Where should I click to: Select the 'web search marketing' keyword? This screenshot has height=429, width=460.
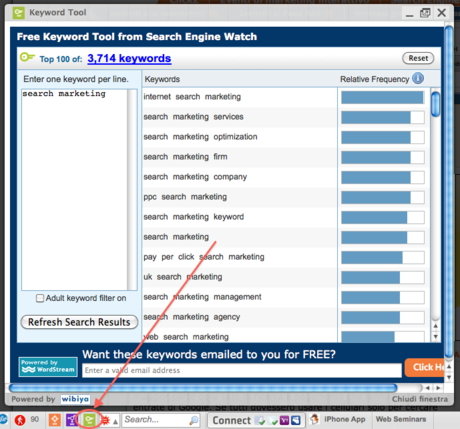[186, 337]
